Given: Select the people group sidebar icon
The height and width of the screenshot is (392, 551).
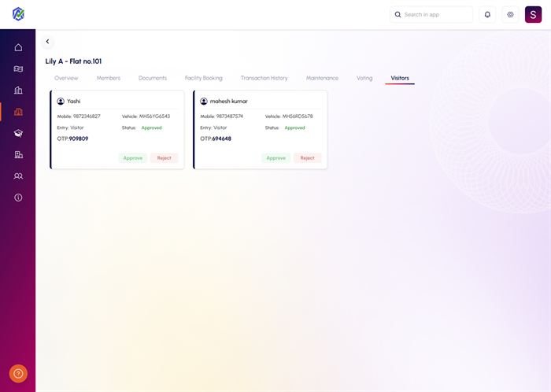Looking at the screenshot, I should 18,176.
